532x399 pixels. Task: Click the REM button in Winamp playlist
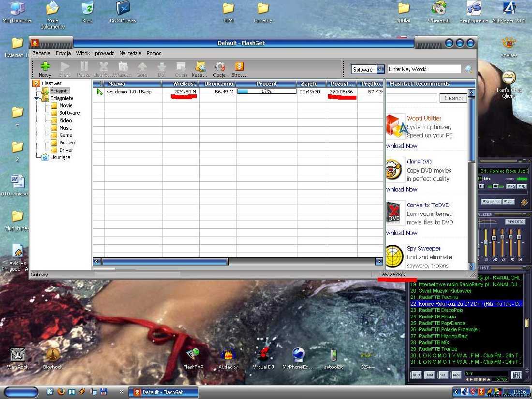click(x=429, y=375)
